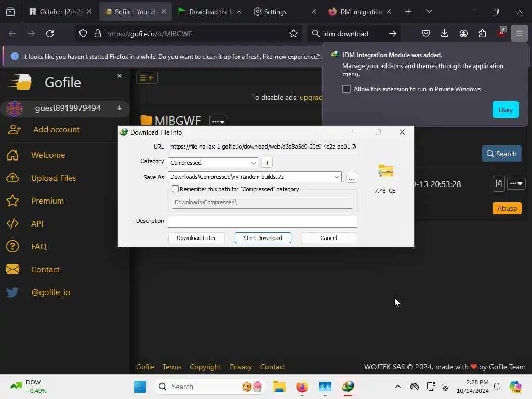Open Firefox account icon
The height and width of the screenshot is (399, 532).
coord(463,33)
